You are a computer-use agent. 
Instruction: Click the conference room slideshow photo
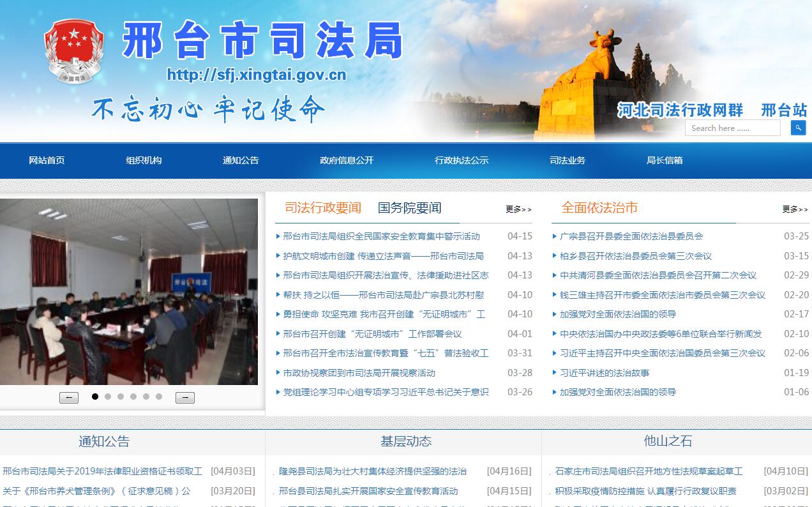129,292
